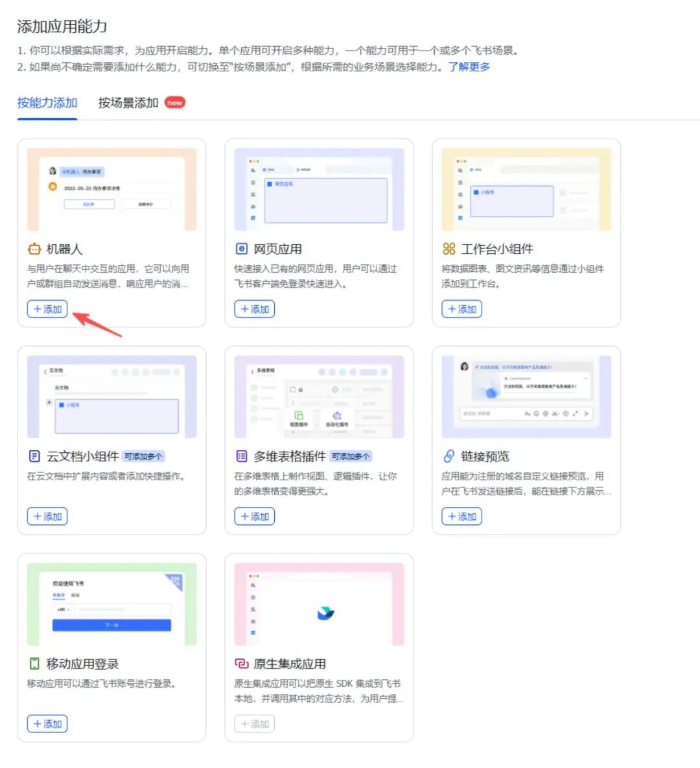Switch to 按场景添加 tab
The width and height of the screenshot is (700, 768).
(128, 103)
